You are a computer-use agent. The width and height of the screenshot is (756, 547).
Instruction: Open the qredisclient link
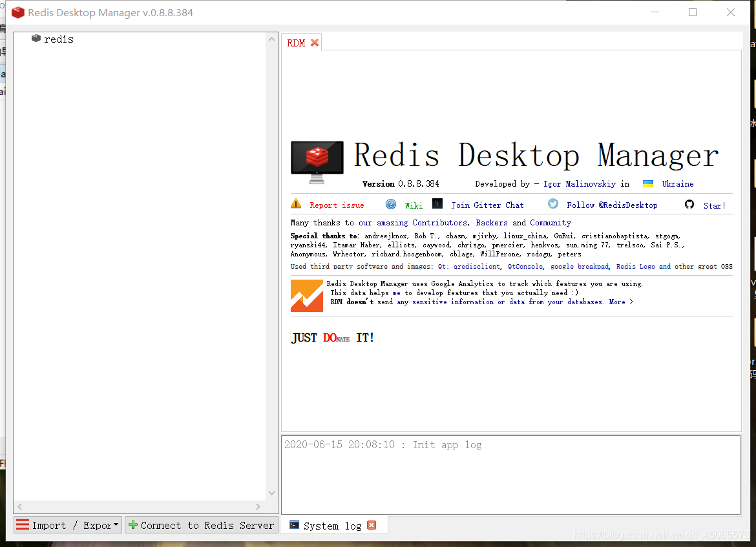[477, 267]
